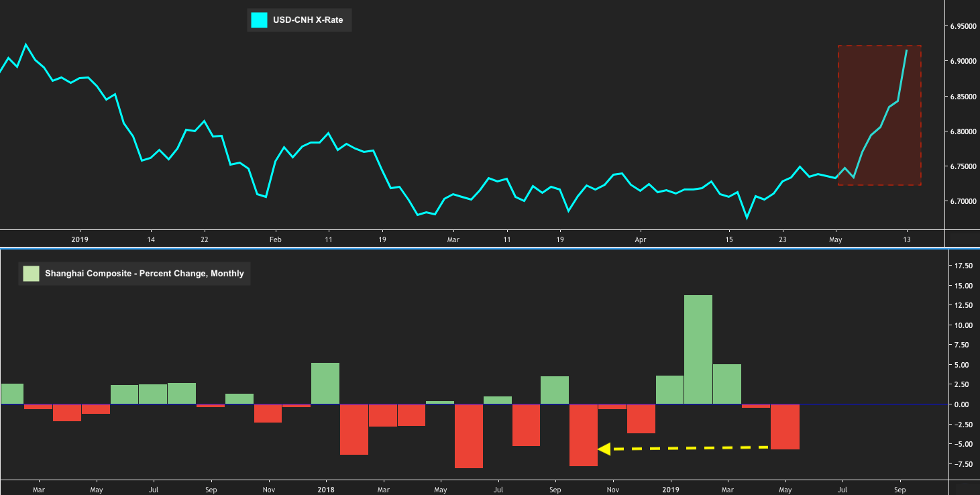Click the 22 date label on USD-CNH chart
Screen dimensions: 980x495
click(204, 239)
